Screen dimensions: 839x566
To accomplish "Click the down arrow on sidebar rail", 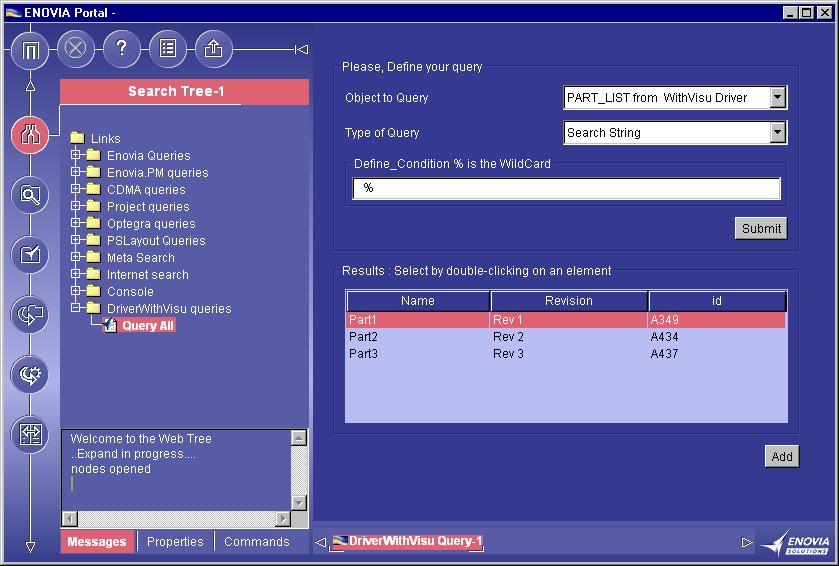I will click(30, 546).
